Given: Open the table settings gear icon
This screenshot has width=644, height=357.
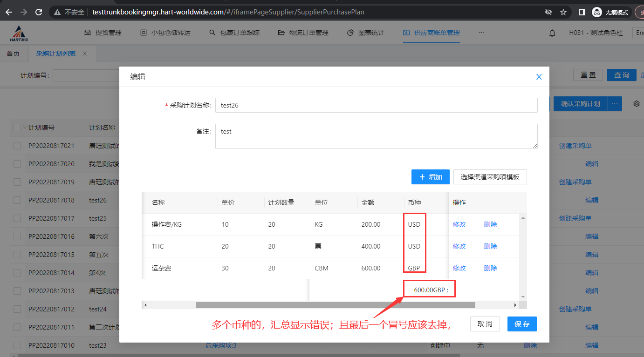Looking at the screenshot, I should click(636, 104).
